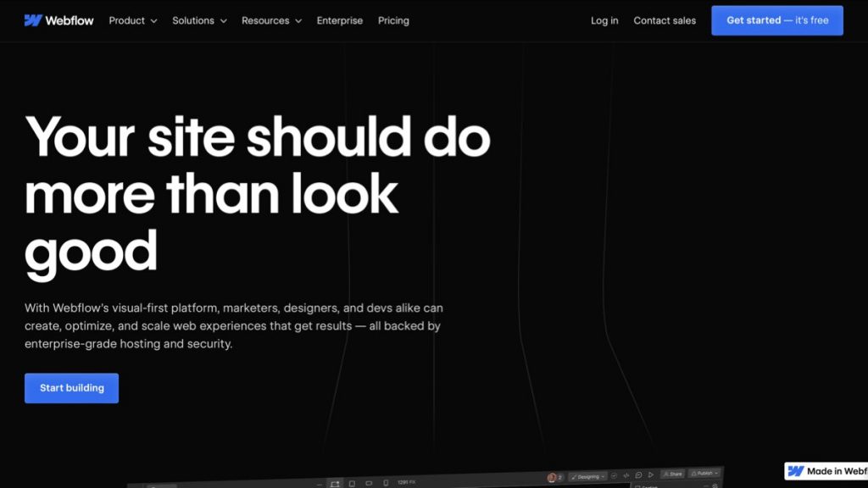Click the Webflow icon in badge
Image resolution: width=868 pixels, height=488 pixels.
point(795,471)
